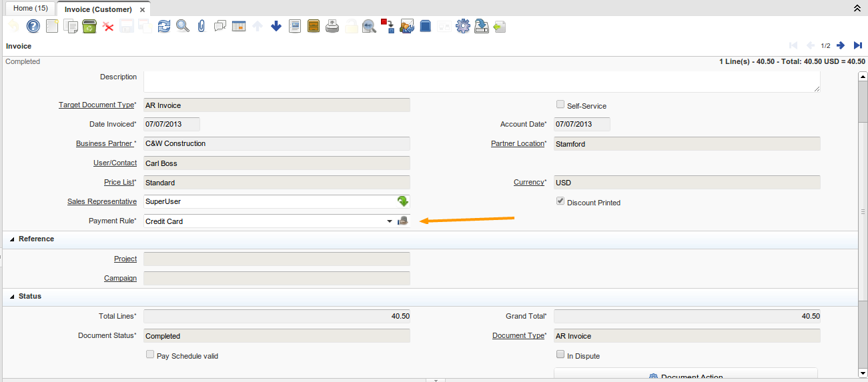
Task: Switch to the Home (15) tab
Action: coord(31,9)
